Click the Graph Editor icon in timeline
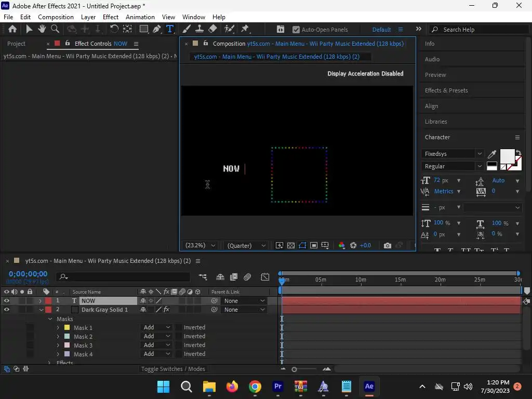This screenshot has width=532, height=399. click(x=265, y=277)
